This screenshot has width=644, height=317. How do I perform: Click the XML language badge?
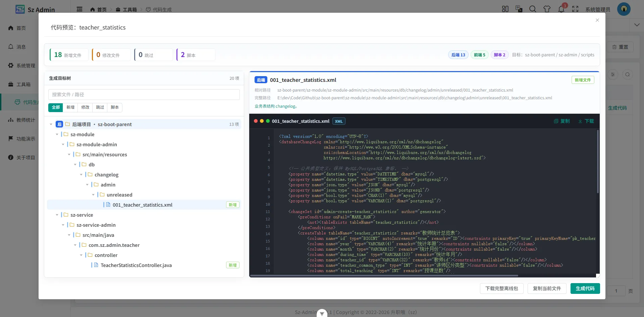tap(339, 121)
